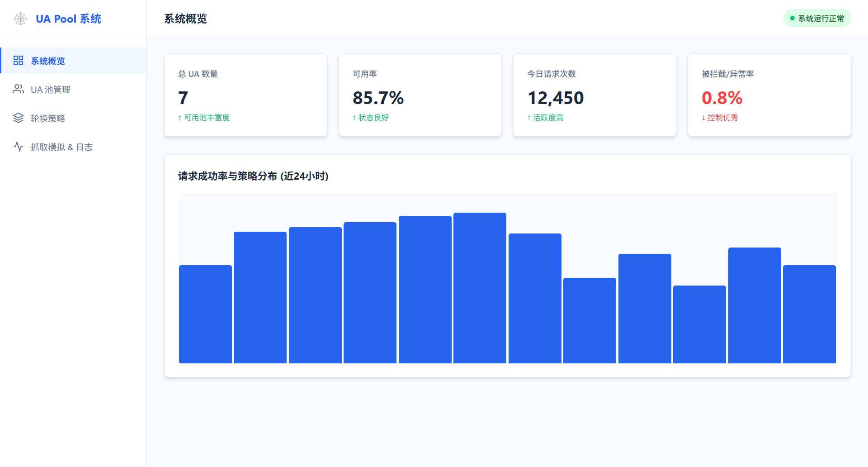Click ↑ 活跃度高 trend text
This screenshot has width=868, height=467.
coord(545,118)
